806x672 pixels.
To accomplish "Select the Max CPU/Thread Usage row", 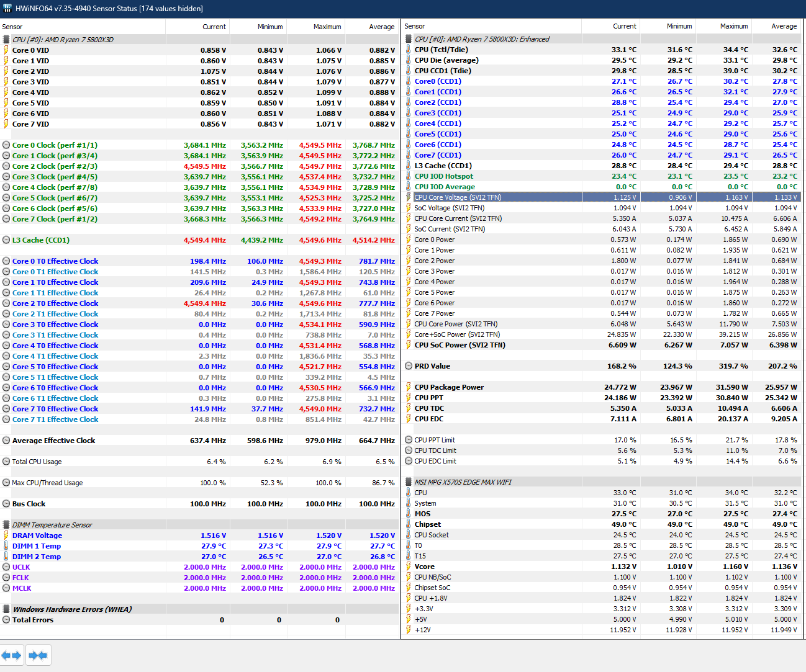I will click(199, 483).
